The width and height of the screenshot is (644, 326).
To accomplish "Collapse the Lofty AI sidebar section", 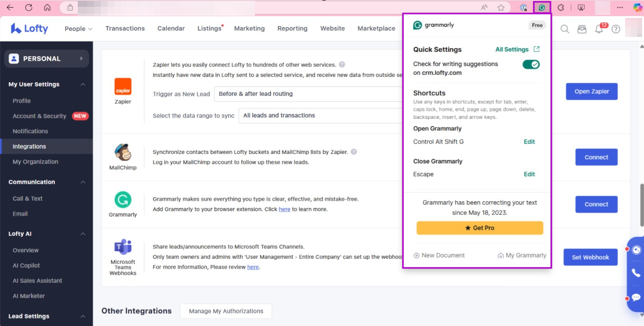I will [x=83, y=234].
